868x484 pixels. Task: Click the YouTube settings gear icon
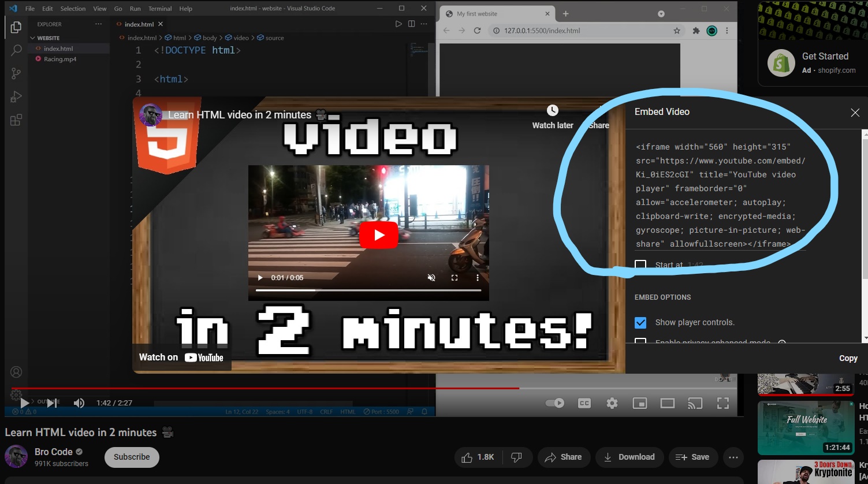tap(612, 403)
